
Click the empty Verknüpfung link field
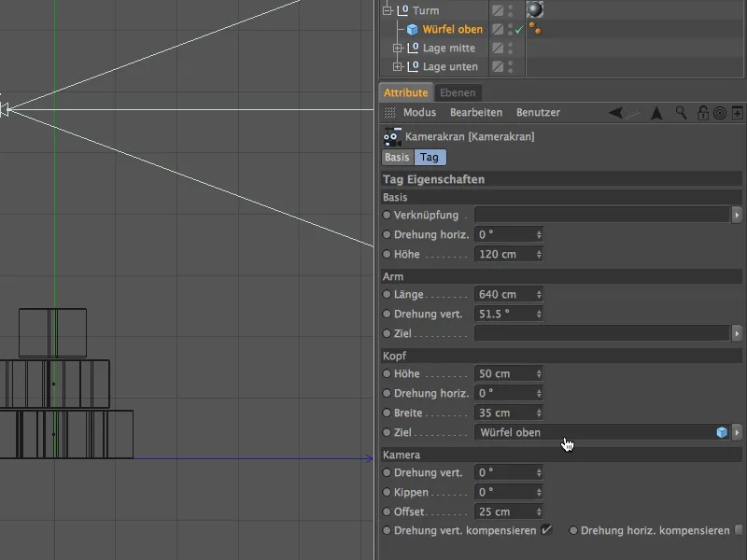(601, 215)
